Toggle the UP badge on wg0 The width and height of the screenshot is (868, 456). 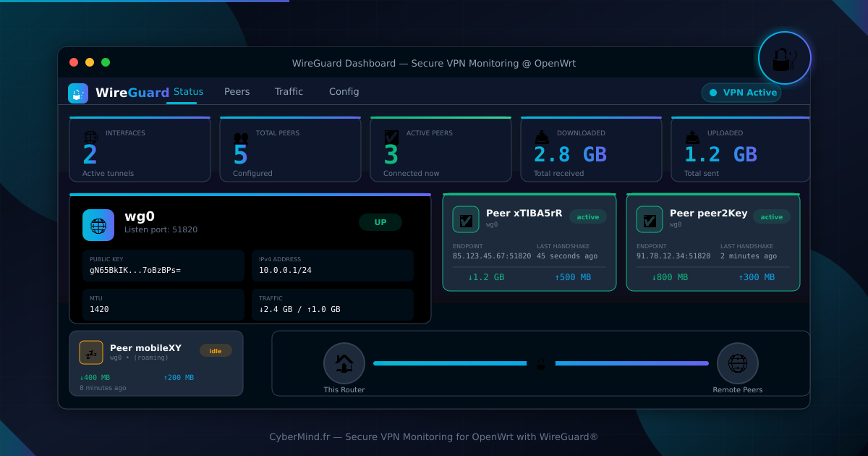click(380, 222)
